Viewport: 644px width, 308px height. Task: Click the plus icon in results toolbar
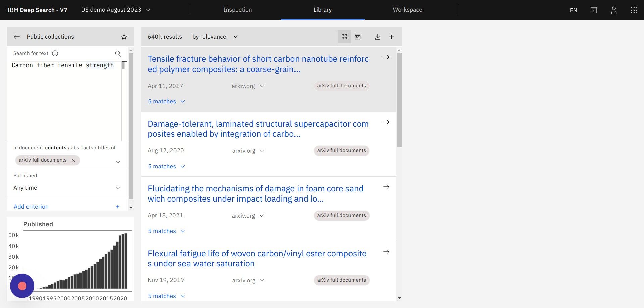[391, 37]
